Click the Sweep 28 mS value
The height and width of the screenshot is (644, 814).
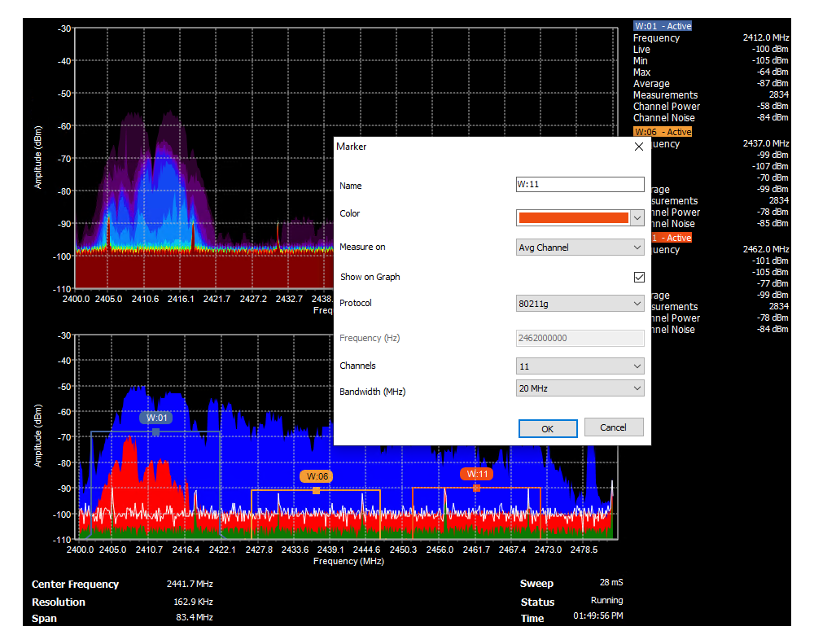click(611, 582)
